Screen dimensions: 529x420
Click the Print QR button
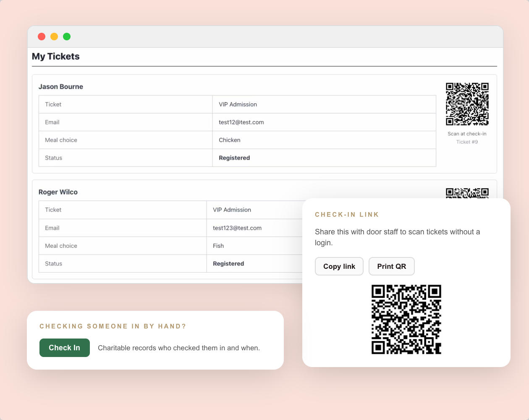[392, 266]
